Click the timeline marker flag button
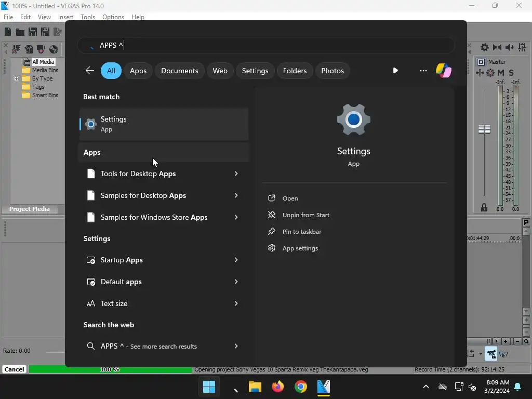Viewport: 532px width, 399px height. [526, 222]
